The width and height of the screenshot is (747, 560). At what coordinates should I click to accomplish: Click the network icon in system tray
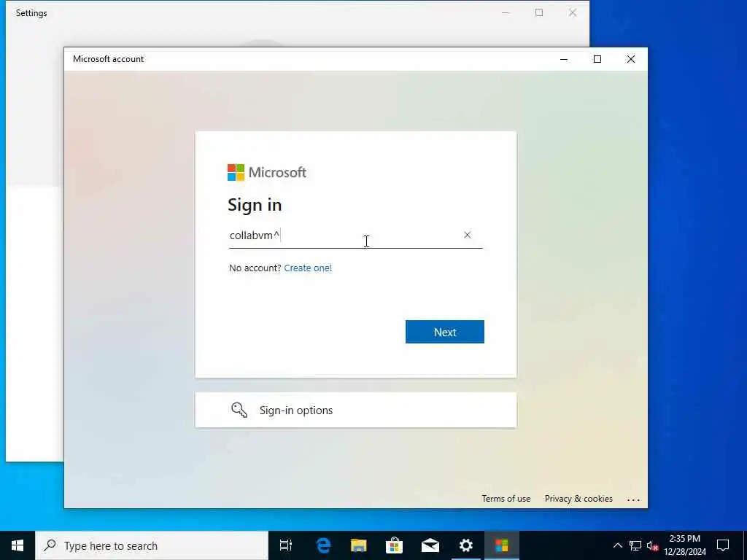click(635, 545)
